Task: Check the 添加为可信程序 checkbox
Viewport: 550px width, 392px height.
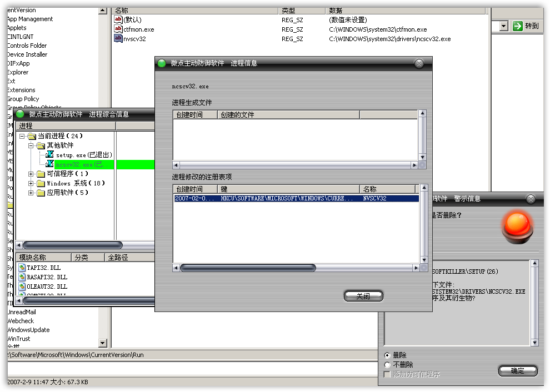Action: tap(387, 374)
